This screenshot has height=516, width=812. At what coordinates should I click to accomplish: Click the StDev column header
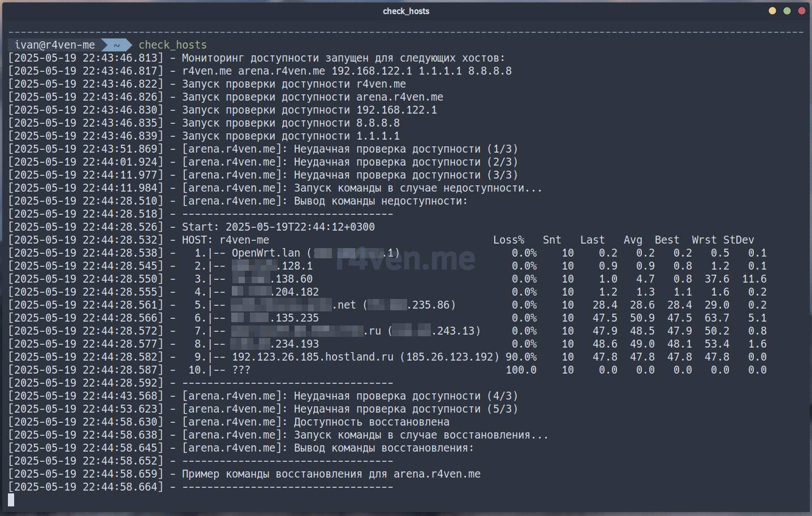coord(738,240)
